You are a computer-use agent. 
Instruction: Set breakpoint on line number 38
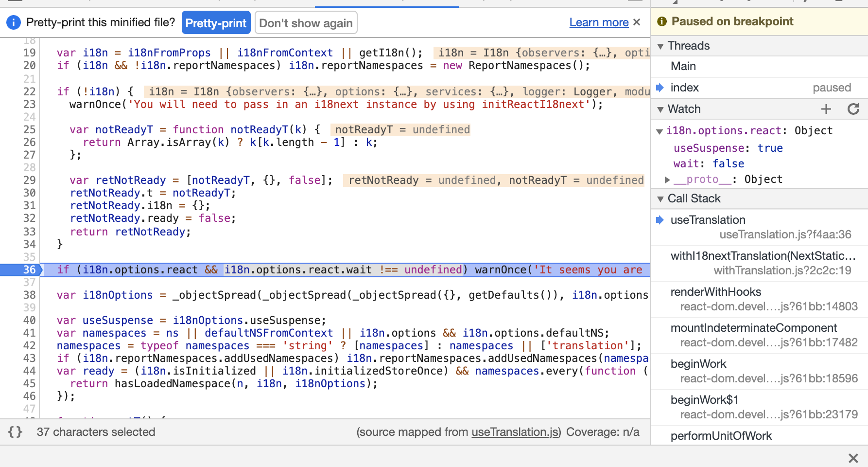click(29, 295)
